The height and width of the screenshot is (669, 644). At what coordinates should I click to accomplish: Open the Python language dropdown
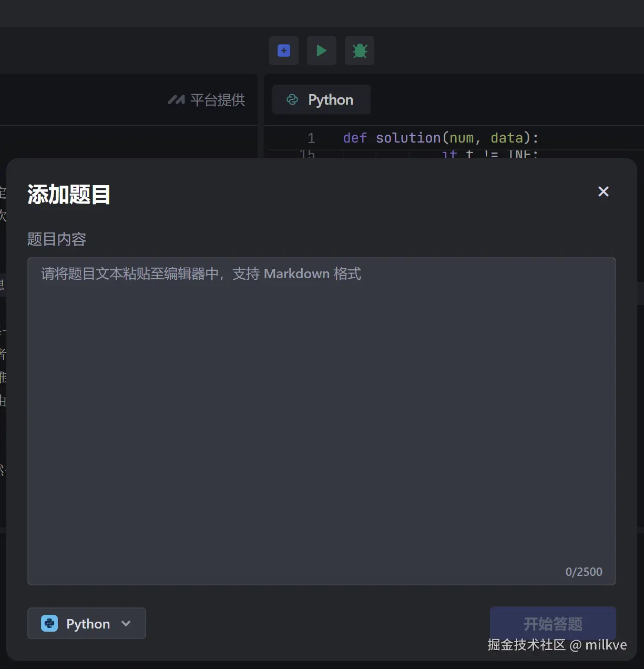pos(86,623)
